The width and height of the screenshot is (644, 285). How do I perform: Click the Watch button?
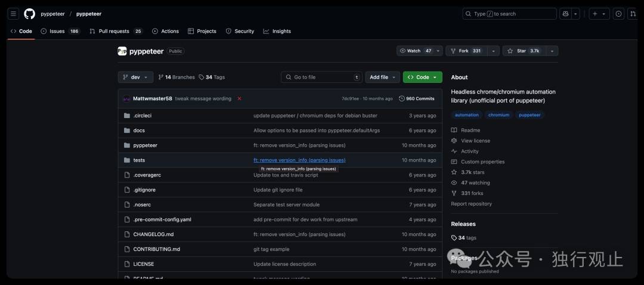coord(415,51)
